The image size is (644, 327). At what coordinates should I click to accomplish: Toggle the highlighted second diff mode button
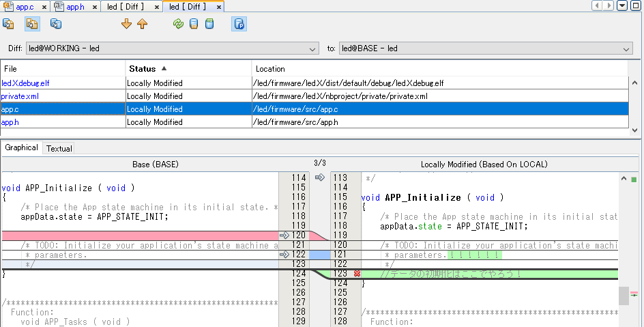(32, 24)
